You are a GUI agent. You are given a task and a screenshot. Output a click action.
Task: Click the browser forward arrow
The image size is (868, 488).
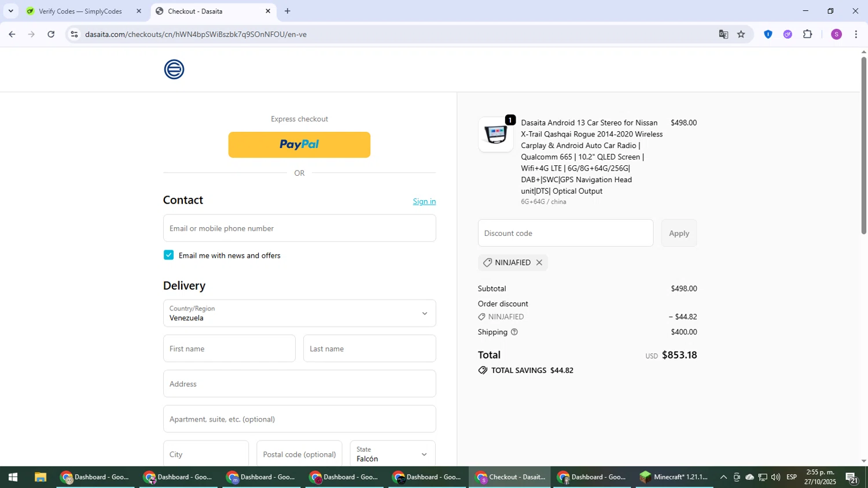coord(31,34)
